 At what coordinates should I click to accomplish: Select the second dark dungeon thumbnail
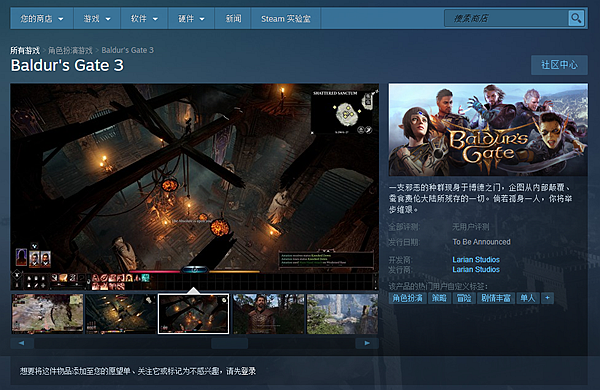[x=121, y=314]
